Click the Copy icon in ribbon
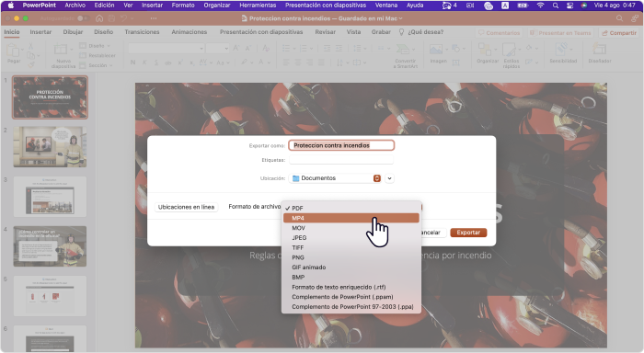Viewport: 644px width, 353px height. click(x=30, y=55)
